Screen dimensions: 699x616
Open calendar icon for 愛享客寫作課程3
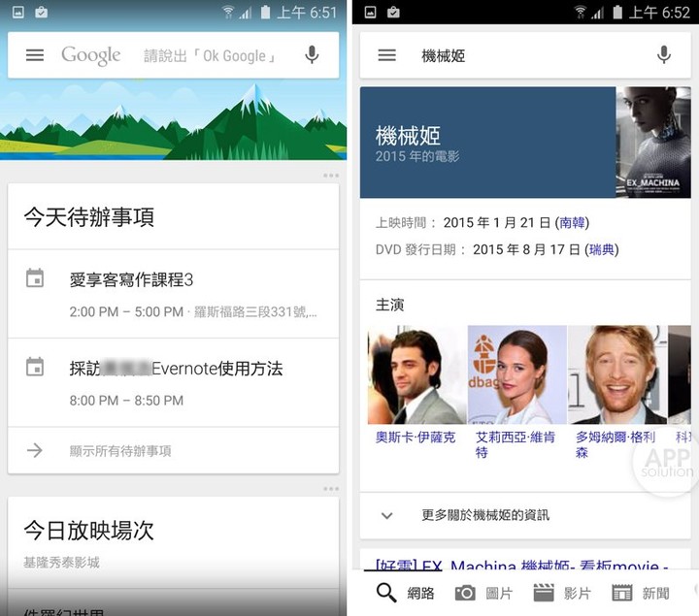[35, 279]
